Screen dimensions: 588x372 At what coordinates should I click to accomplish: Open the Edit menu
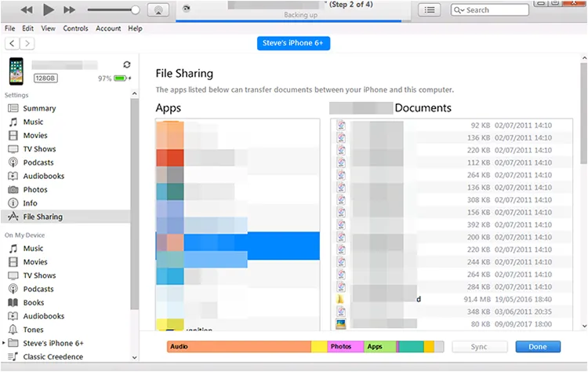tap(27, 28)
